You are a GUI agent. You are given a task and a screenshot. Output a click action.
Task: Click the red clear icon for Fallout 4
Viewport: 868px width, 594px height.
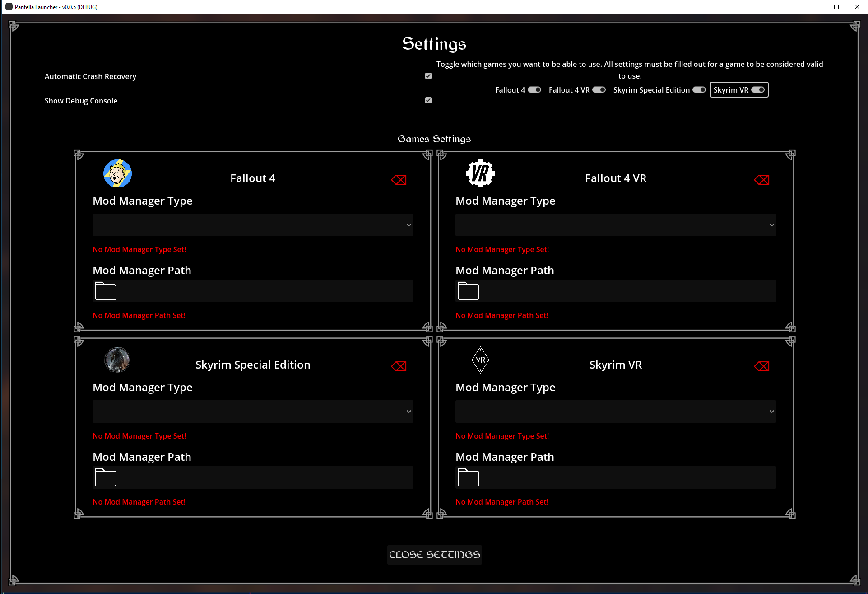(x=399, y=180)
